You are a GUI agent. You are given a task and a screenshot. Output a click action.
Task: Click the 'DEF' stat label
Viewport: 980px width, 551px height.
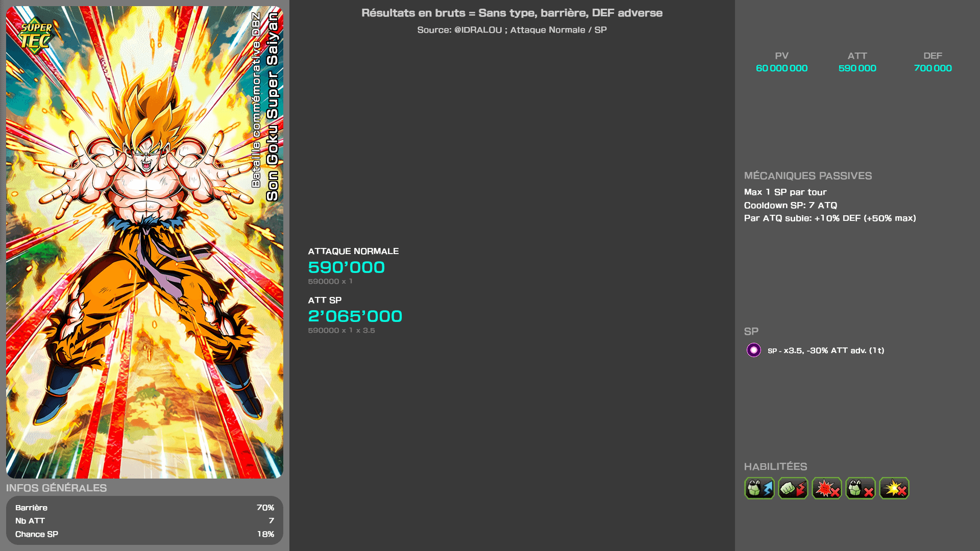tap(933, 56)
